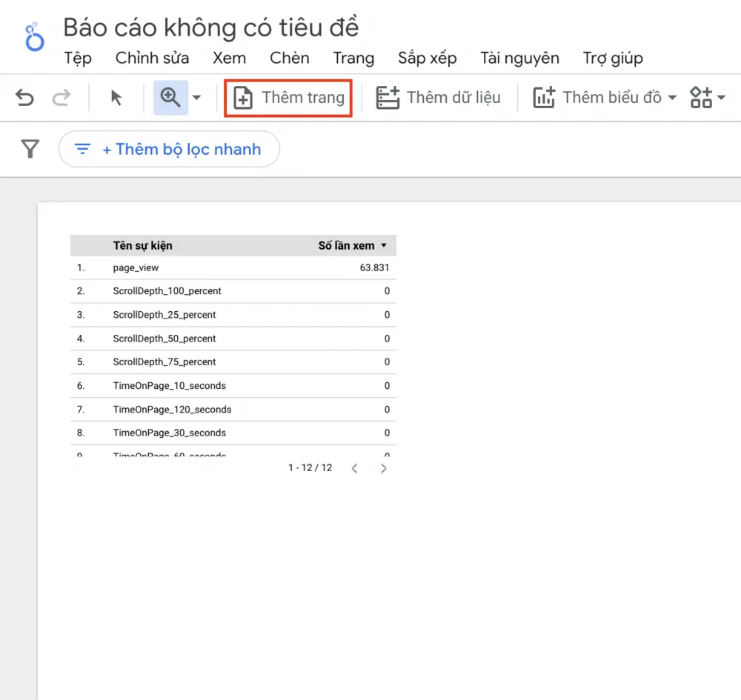Open the Trợ giúp menu
The image size is (741, 700).
613,58
